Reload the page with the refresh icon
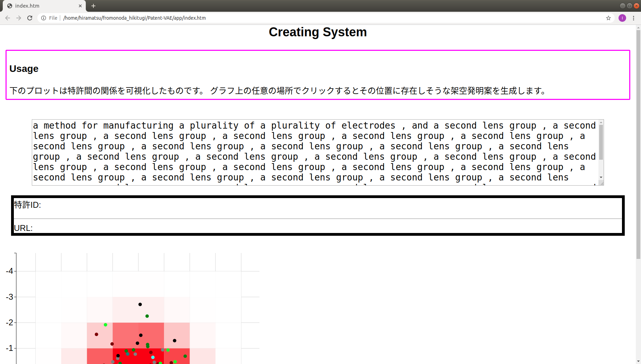 [x=30, y=18]
